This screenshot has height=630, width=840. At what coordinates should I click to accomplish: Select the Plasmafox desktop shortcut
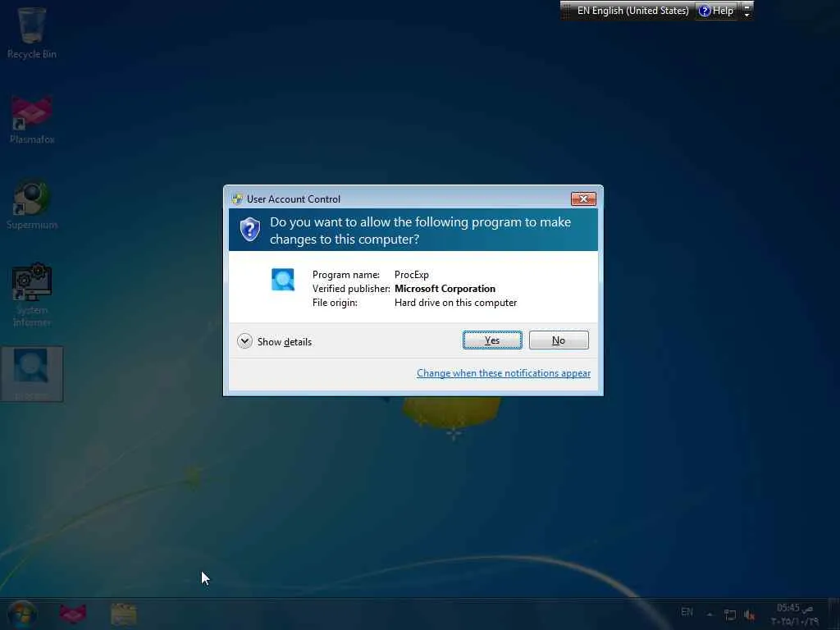(32, 119)
